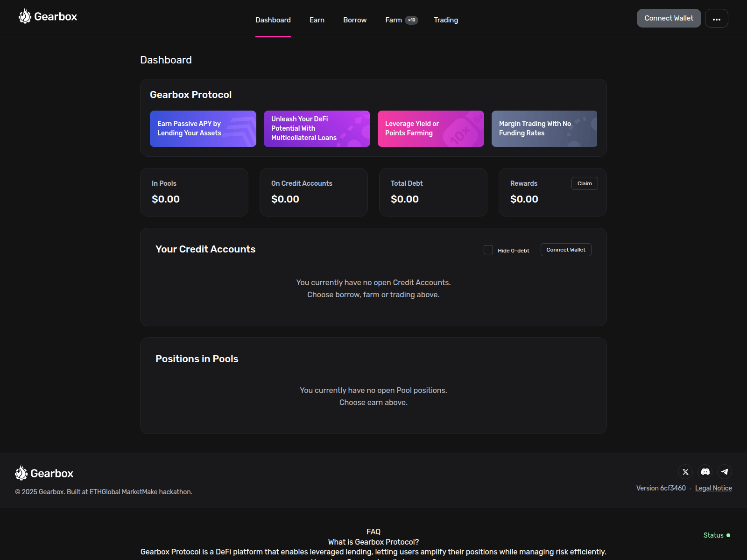Toggle the Hide 0-debt checkbox
The image size is (747, 560).
(x=488, y=250)
